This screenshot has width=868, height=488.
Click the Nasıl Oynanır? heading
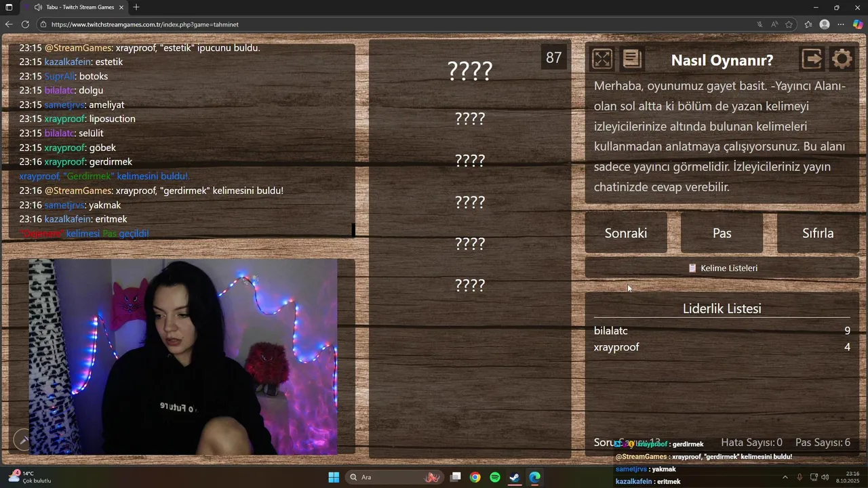click(722, 60)
